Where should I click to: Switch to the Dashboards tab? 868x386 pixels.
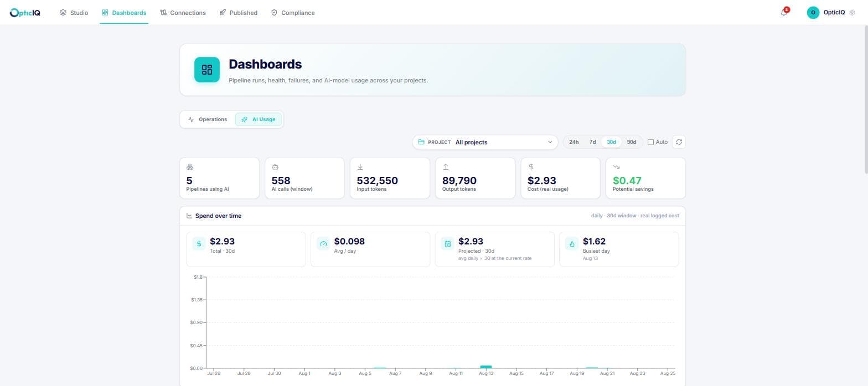click(124, 12)
